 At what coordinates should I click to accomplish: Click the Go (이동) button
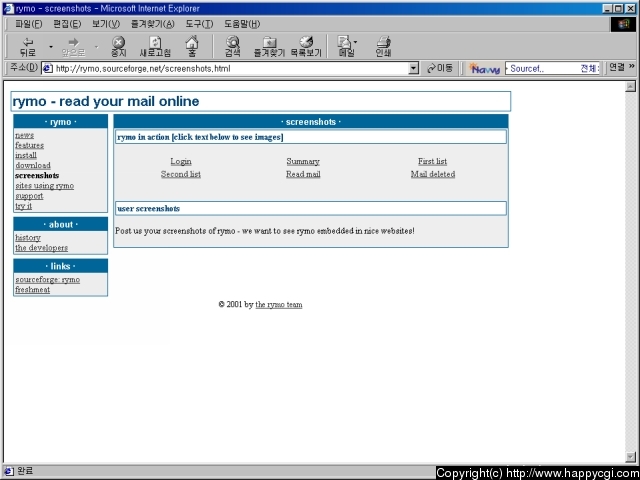(440, 68)
